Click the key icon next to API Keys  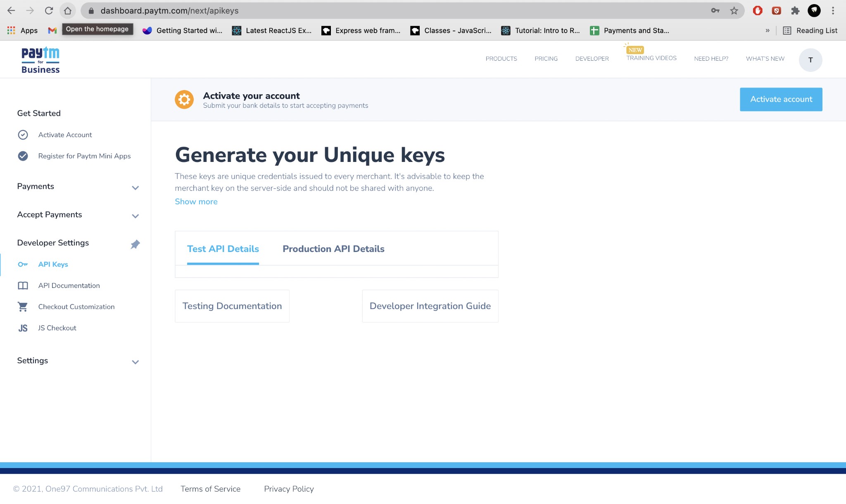click(x=23, y=264)
